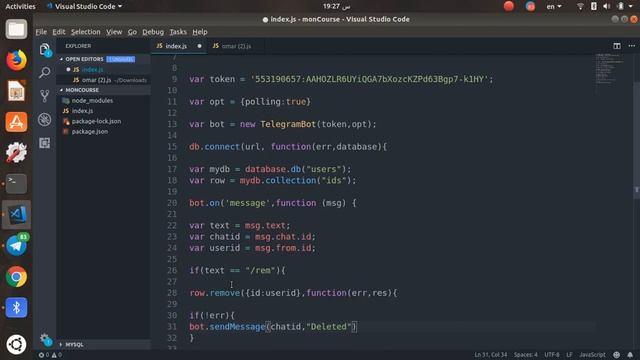640x360 pixels.
Task: Open the Search view in activity bar
Action: (x=44, y=73)
